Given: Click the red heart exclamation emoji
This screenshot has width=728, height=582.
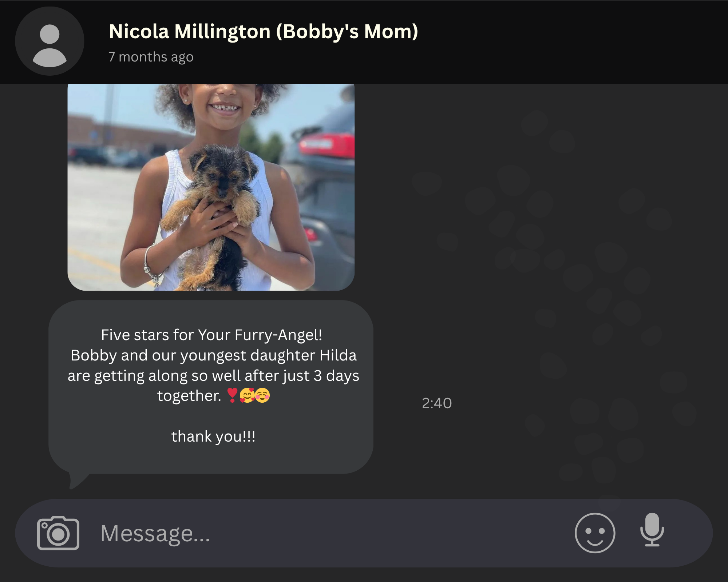Looking at the screenshot, I should coord(232,395).
